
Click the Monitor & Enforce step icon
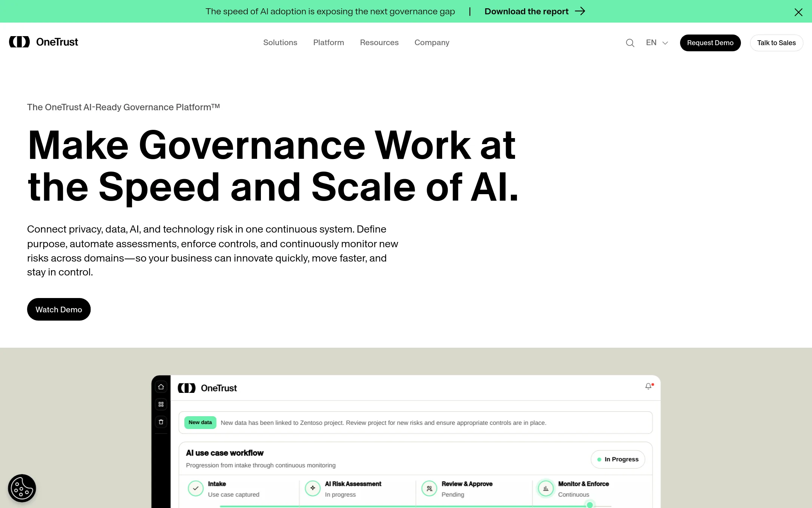(x=545, y=488)
